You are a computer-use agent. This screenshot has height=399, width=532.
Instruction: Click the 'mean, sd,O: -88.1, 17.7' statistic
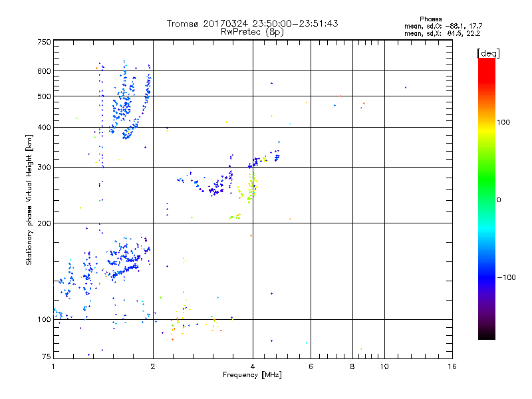click(x=443, y=26)
